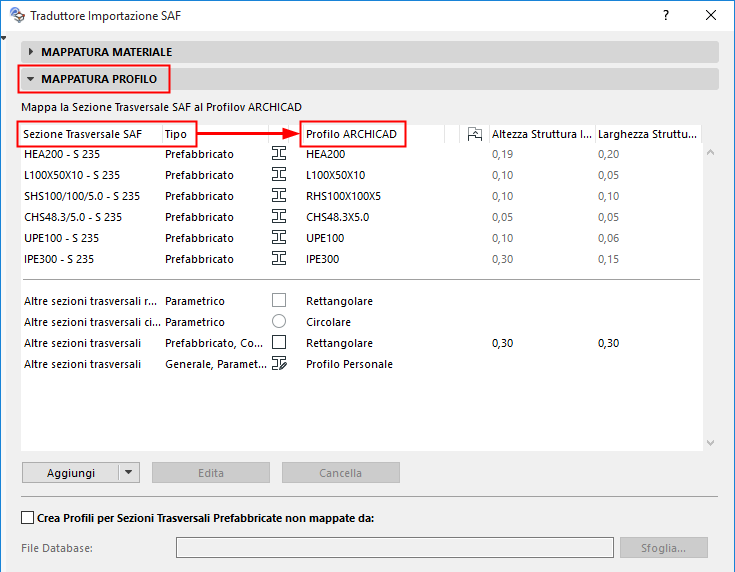Select the SHS100/100/5.0 - S 235 row
Viewport: 735px width, 572px height.
(362, 196)
